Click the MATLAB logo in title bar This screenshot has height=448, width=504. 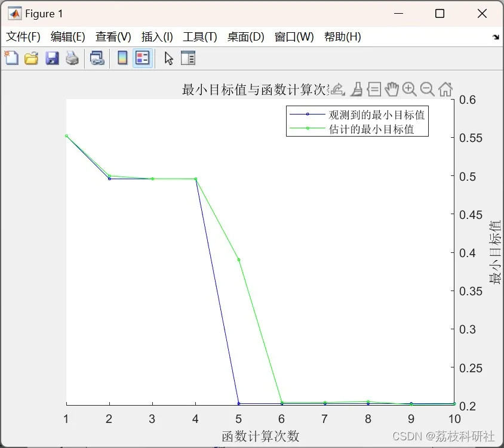[x=15, y=14]
